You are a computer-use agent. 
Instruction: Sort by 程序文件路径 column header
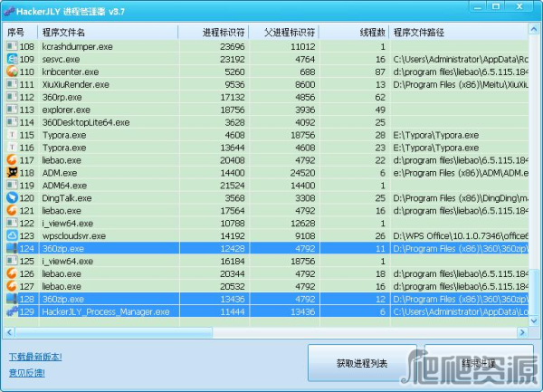459,33
